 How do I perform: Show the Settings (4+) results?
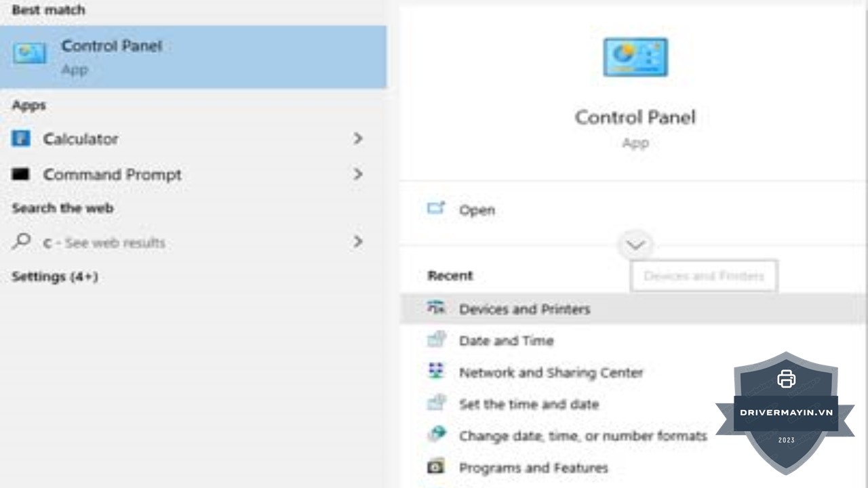(x=55, y=277)
